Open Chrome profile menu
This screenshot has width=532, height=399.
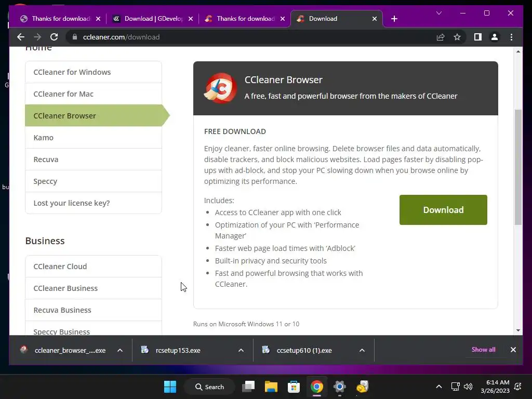pyautogui.click(x=495, y=37)
